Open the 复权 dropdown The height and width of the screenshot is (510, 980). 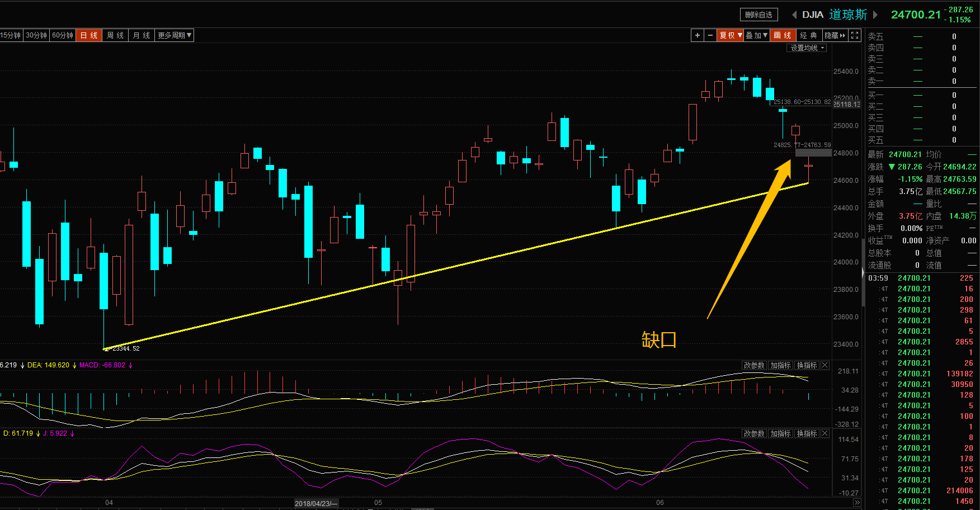coord(731,35)
